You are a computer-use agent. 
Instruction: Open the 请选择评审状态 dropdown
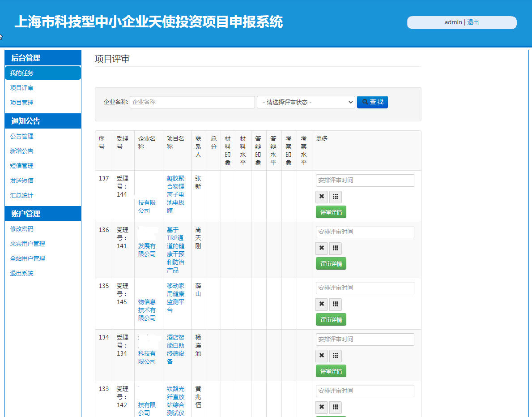[306, 102]
